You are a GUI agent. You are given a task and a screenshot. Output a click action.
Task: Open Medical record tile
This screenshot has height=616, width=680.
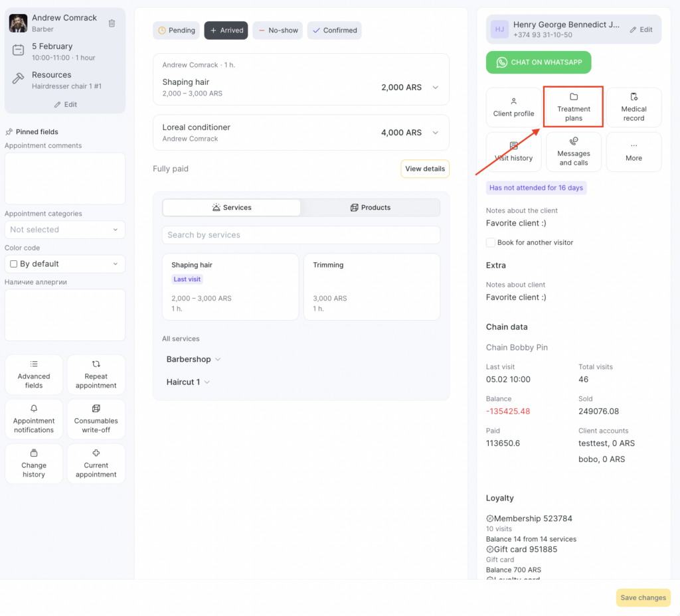[634, 107]
